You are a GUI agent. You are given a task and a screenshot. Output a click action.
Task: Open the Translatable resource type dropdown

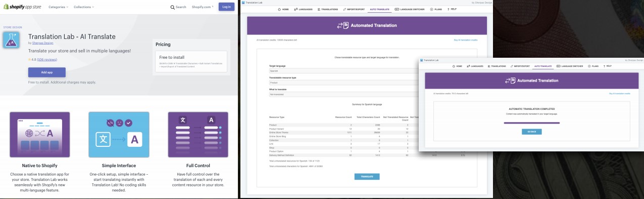point(344,83)
